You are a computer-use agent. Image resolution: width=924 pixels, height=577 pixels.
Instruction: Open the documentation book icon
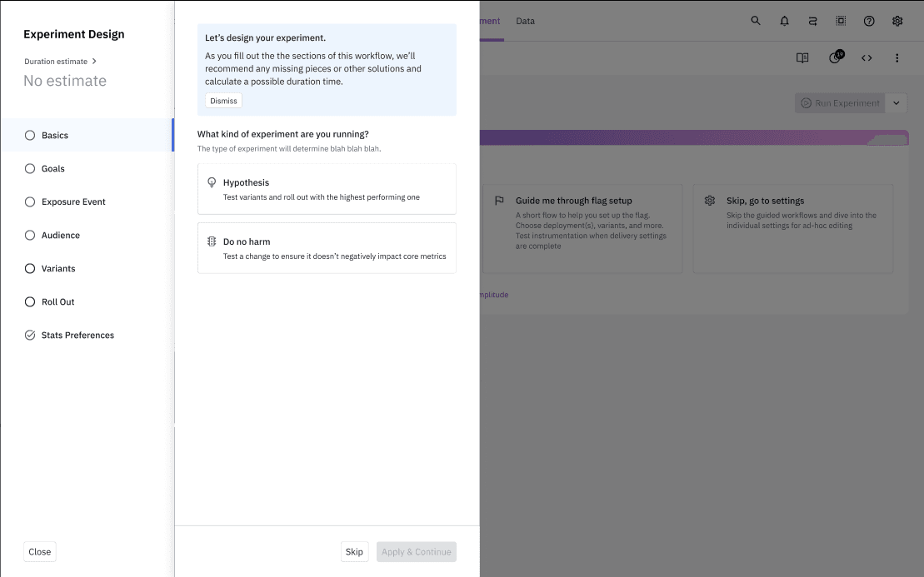(802, 57)
